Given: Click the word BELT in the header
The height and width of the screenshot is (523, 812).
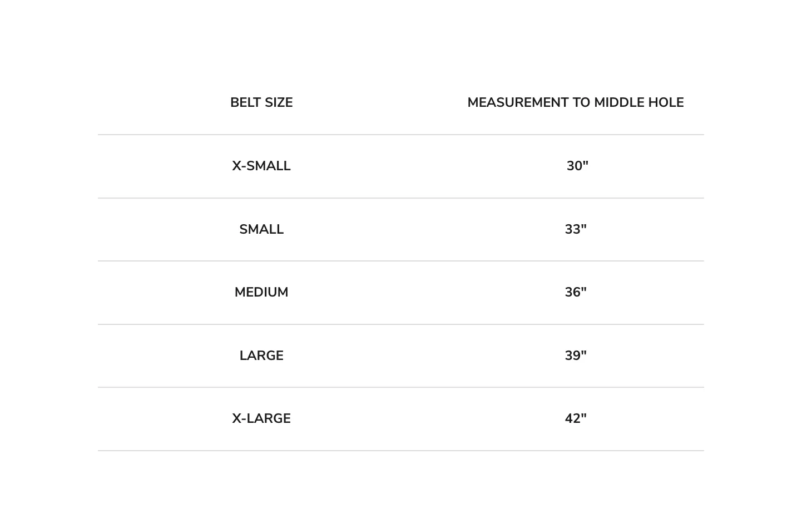Looking at the screenshot, I should pyautogui.click(x=245, y=102).
